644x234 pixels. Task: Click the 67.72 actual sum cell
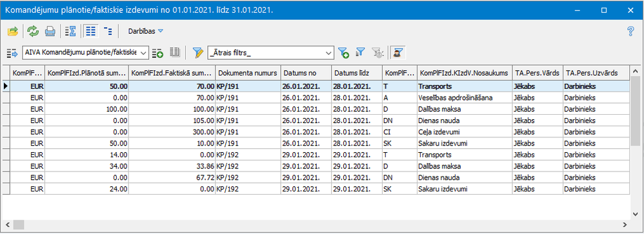point(172,178)
